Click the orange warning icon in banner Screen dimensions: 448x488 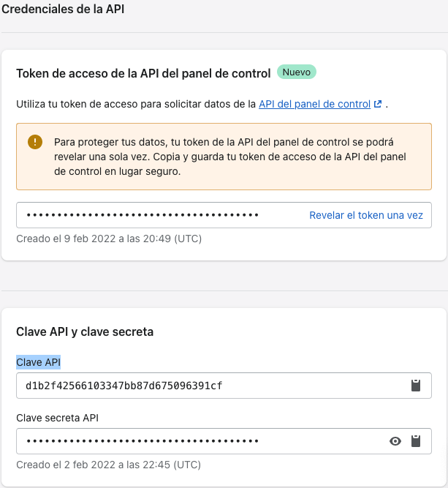click(35, 142)
